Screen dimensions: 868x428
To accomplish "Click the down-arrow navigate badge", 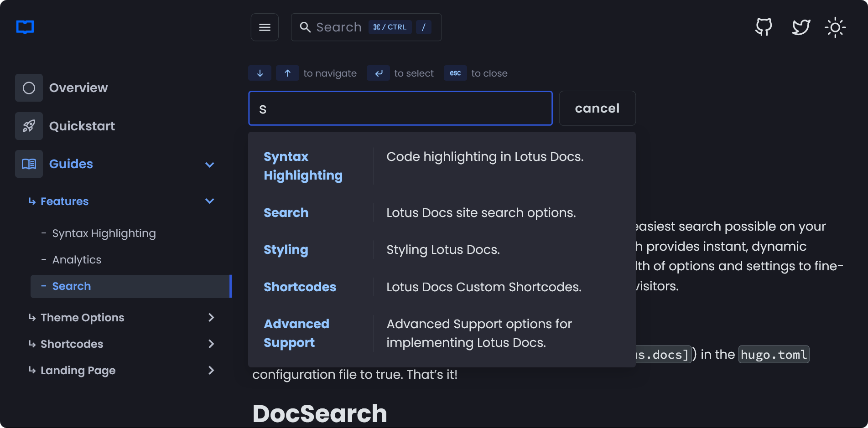I will click(260, 73).
